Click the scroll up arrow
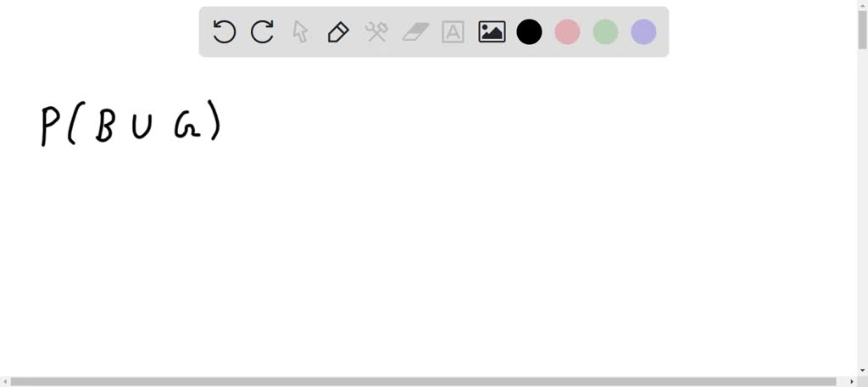Image resolution: width=868 pixels, height=387 pixels. [862, 4]
